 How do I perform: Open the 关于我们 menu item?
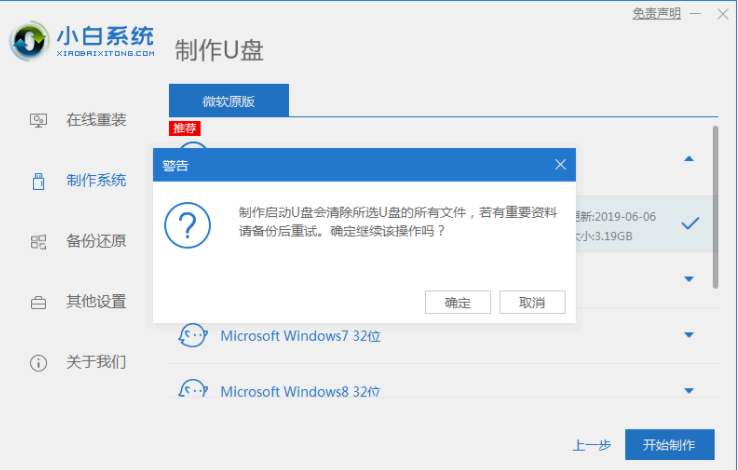pos(96,362)
